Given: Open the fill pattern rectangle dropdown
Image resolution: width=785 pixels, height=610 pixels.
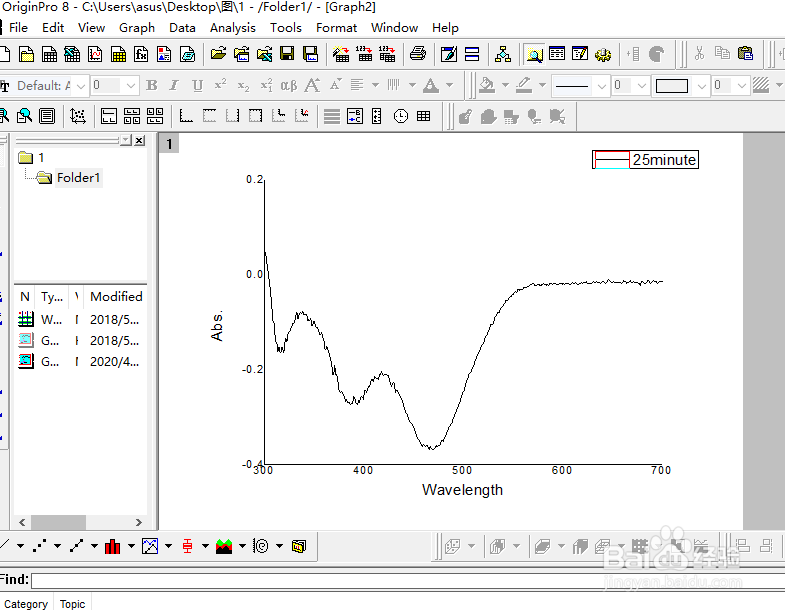Looking at the screenshot, I should pyautogui.click(x=702, y=86).
